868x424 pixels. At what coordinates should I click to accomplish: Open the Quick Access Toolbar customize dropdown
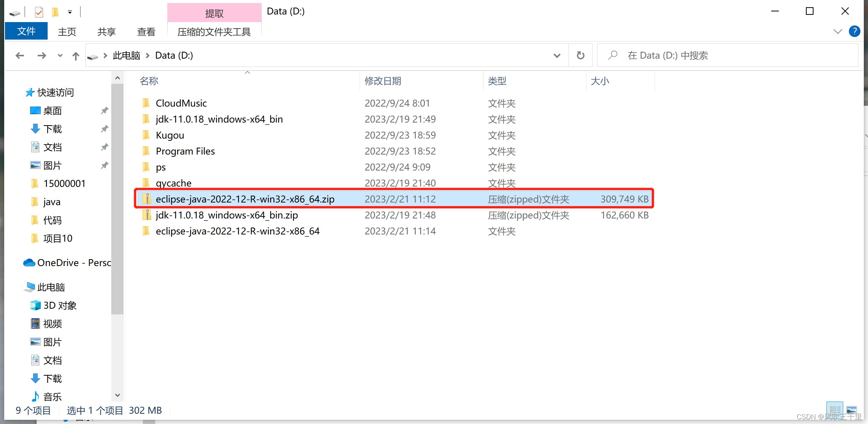(70, 12)
